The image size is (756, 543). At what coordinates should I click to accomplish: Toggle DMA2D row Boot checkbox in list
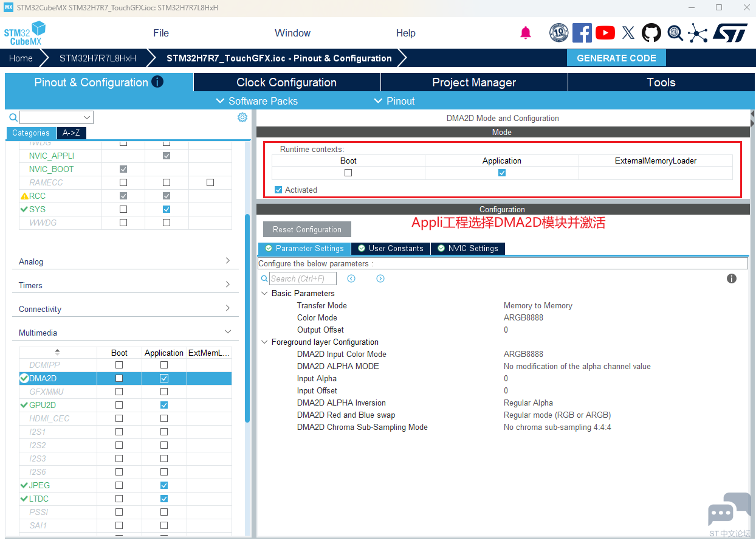[x=119, y=378]
